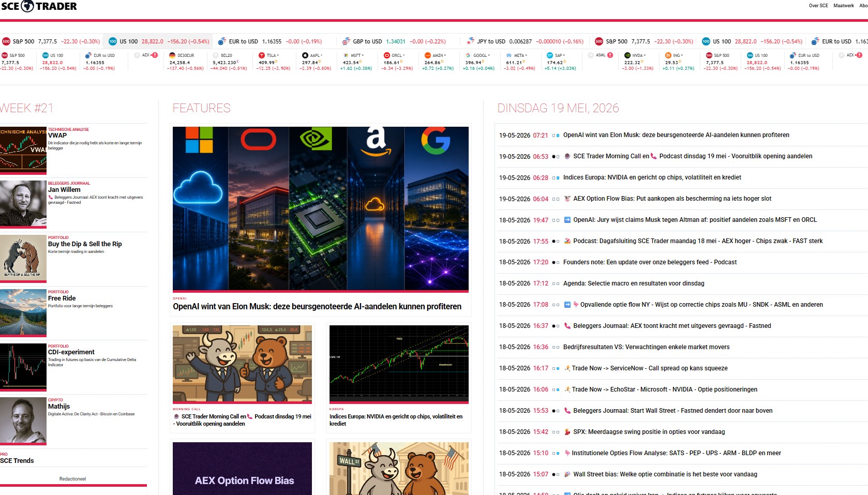
Task: Click the AAPL Apple logo icon
Action: (305, 55)
